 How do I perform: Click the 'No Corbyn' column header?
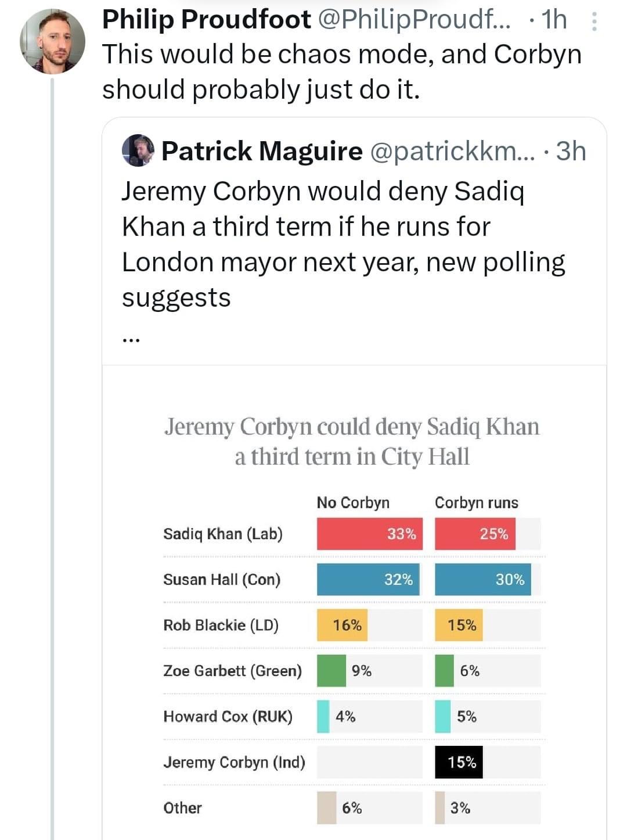point(353,502)
